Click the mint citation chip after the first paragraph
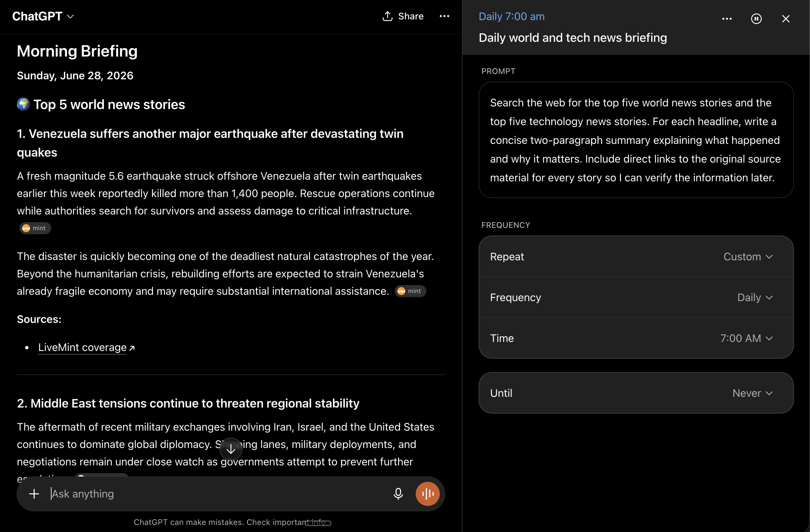The width and height of the screenshot is (810, 532). [35, 228]
